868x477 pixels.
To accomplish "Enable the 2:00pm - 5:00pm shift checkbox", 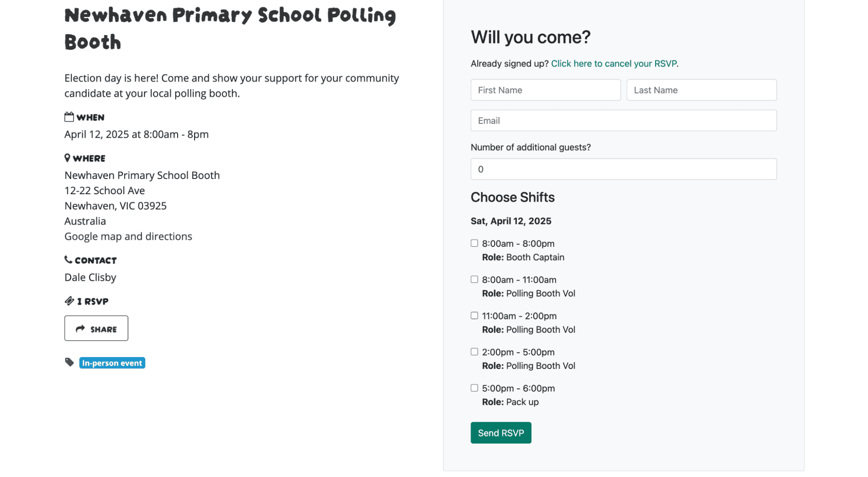I will (x=474, y=351).
